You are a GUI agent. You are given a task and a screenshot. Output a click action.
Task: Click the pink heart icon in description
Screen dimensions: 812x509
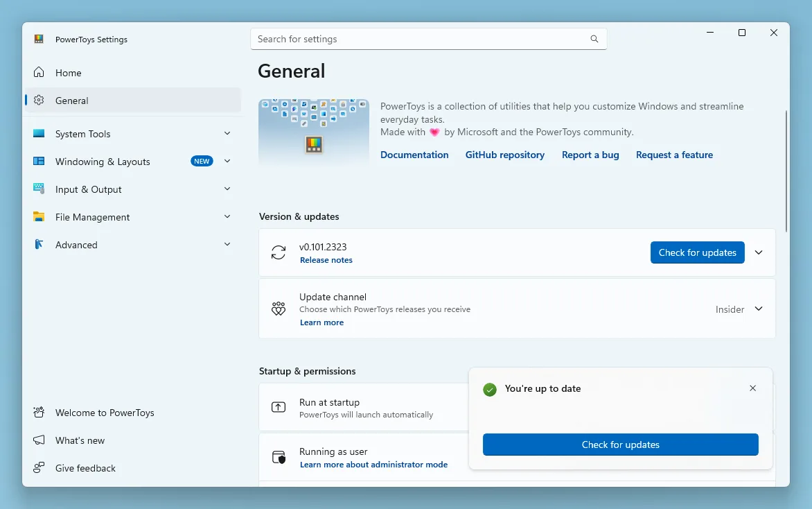tap(434, 132)
